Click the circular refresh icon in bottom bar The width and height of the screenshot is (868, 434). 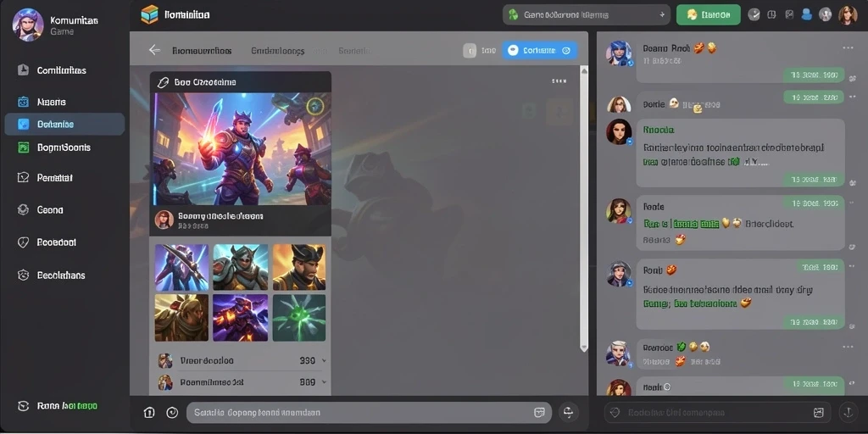click(x=172, y=413)
